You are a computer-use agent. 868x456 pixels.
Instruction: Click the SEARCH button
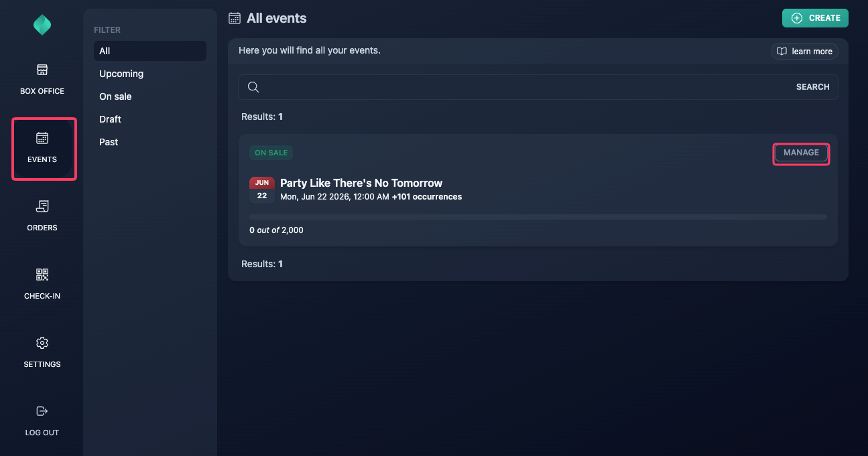[x=812, y=87]
